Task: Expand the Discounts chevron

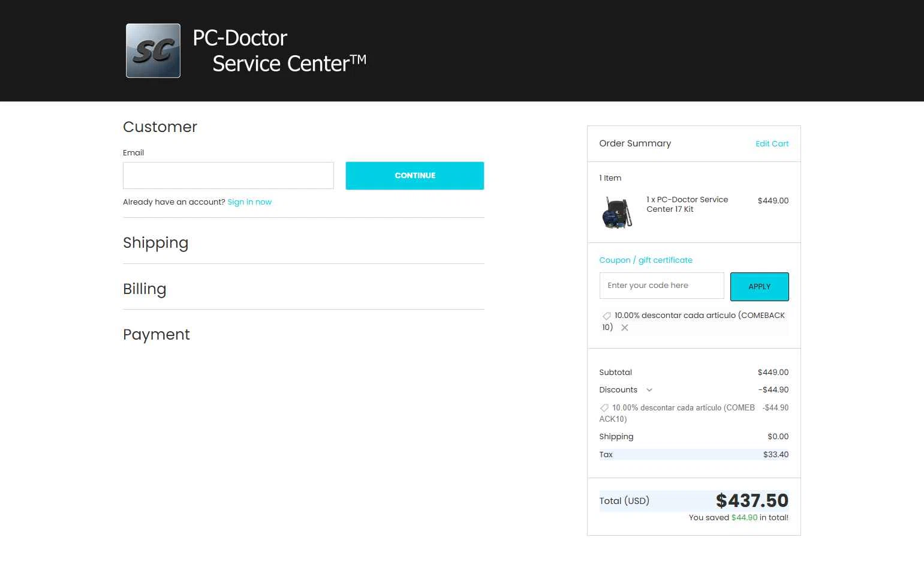Action: point(649,390)
